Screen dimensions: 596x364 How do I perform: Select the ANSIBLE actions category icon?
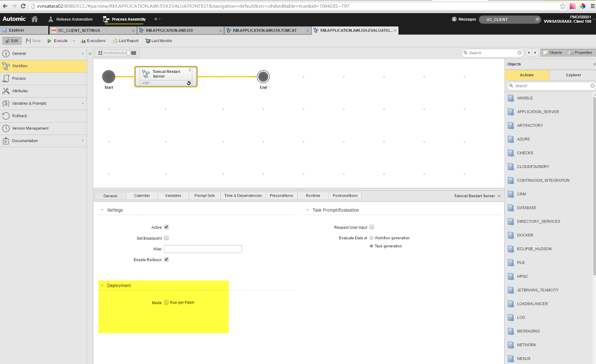coord(511,98)
